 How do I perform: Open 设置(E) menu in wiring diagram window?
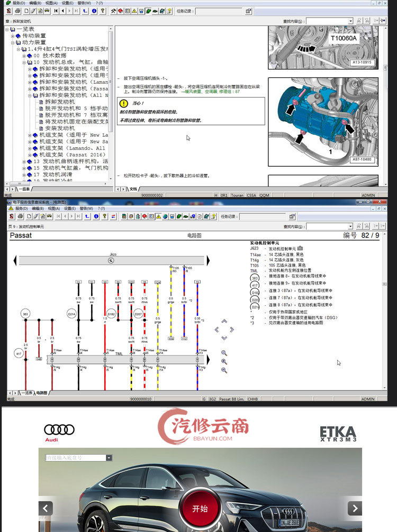click(70, 208)
